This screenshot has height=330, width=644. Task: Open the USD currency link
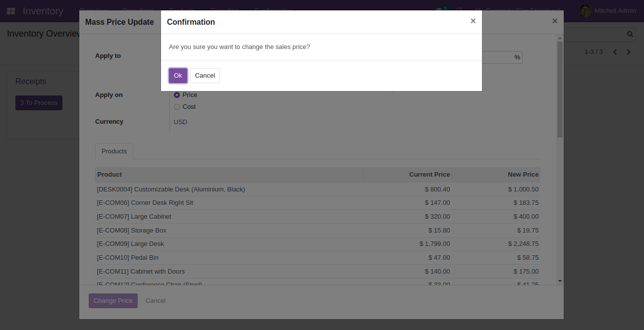[x=180, y=122]
